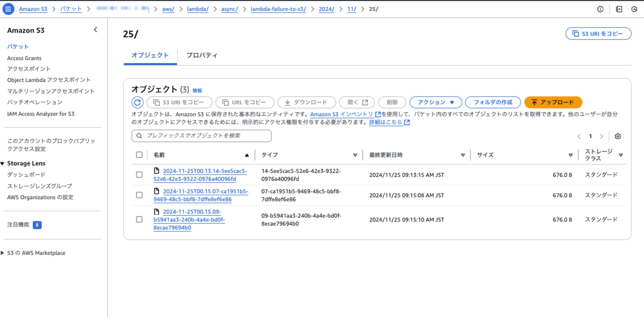This screenshot has width=644, height=317.
Task: Go to next page arrow in pagination
Action: [x=601, y=136]
